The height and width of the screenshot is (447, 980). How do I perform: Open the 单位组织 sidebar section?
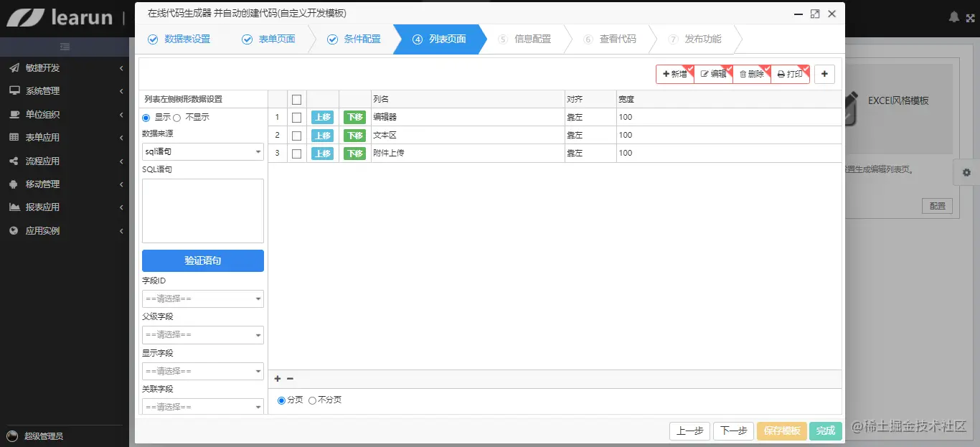[65, 114]
